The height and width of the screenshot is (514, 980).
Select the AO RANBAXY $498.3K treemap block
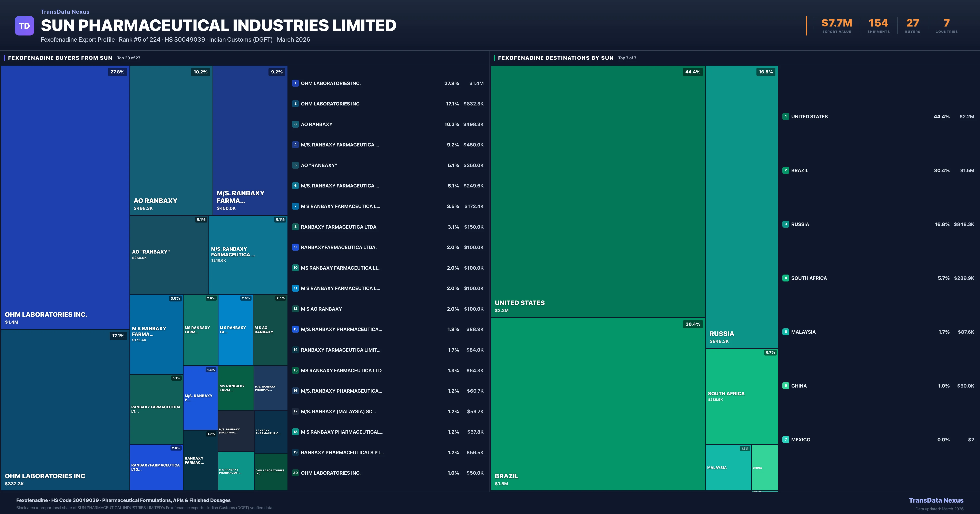pyautogui.click(x=171, y=140)
